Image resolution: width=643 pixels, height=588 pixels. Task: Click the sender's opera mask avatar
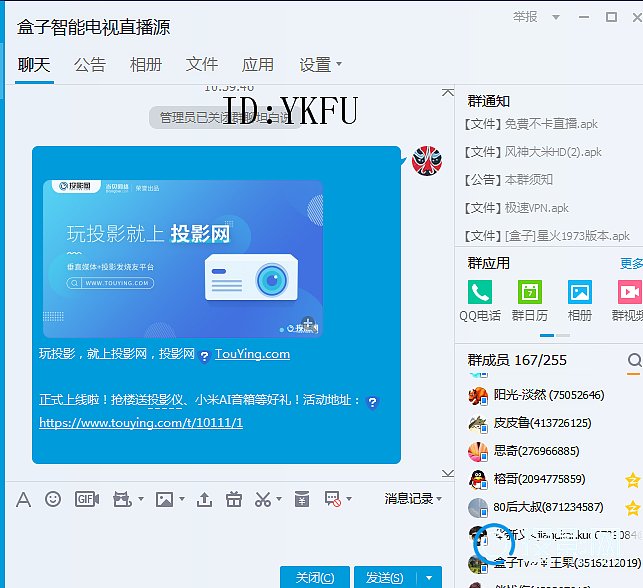(x=427, y=160)
